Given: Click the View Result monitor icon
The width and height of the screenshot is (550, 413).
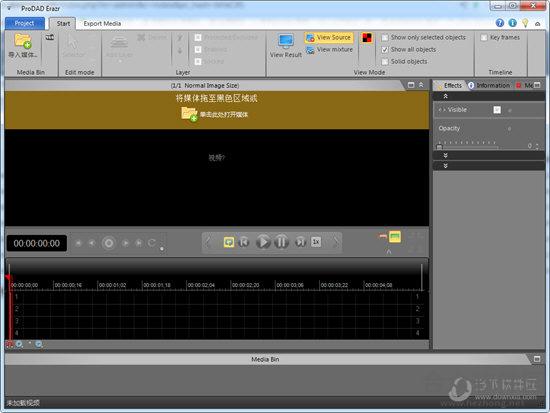Looking at the screenshot, I should click(x=286, y=41).
